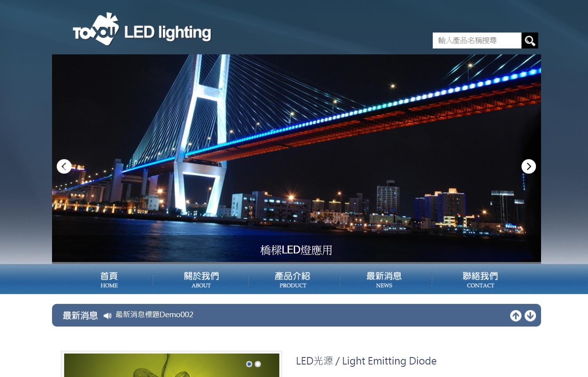Viewport: 588px width, 377px height.
Task: Click the bridge LED banner image
Action: [297, 158]
